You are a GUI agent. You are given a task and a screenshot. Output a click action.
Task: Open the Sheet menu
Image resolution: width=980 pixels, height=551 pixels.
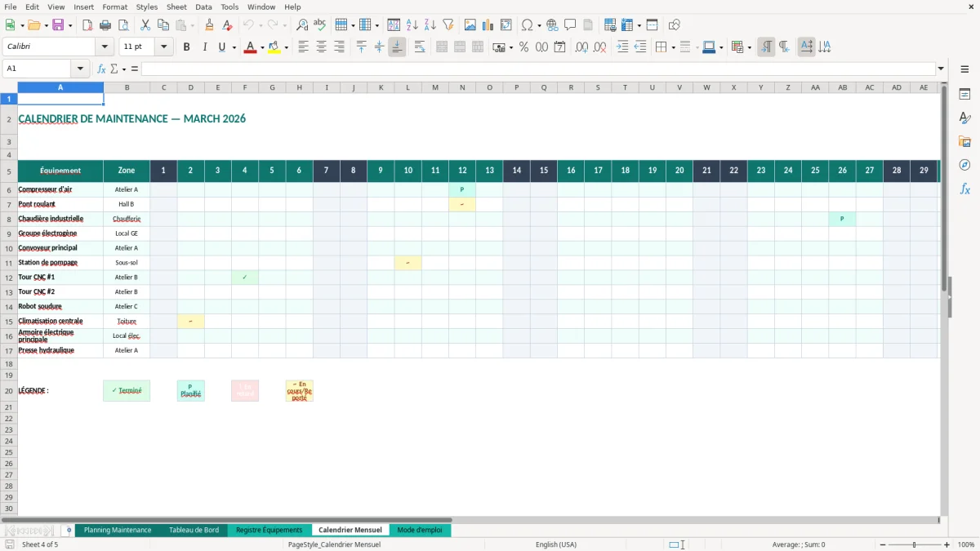pos(176,7)
